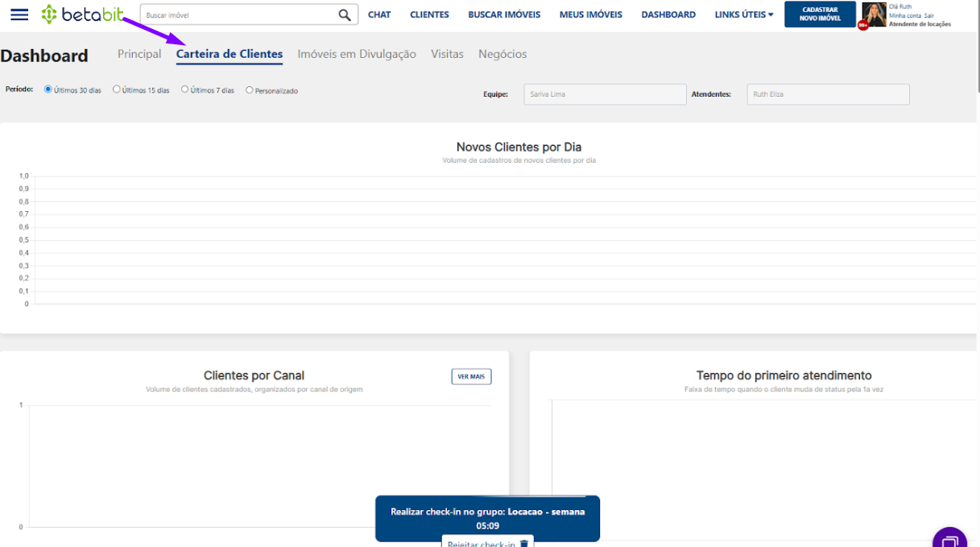Click Ver Mais on Clientes por Canal
The height and width of the screenshot is (547, 980).
(471, 376)
